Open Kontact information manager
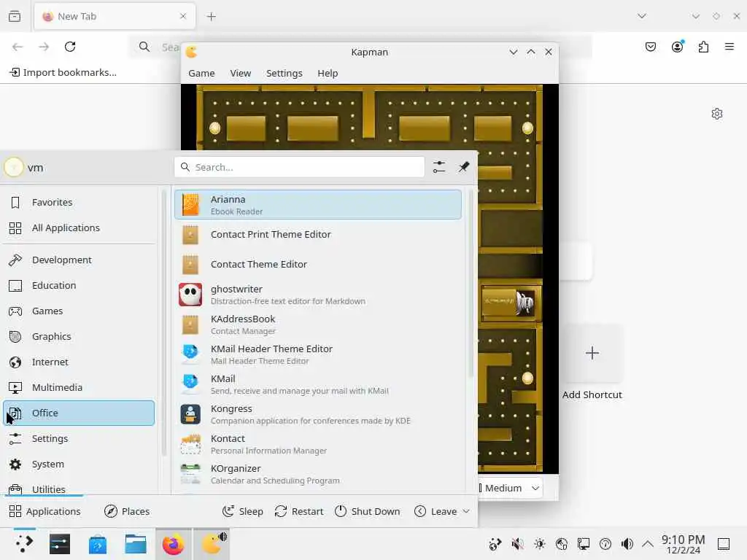The width and height of the screenshot is (747, 560). [318, 444]
